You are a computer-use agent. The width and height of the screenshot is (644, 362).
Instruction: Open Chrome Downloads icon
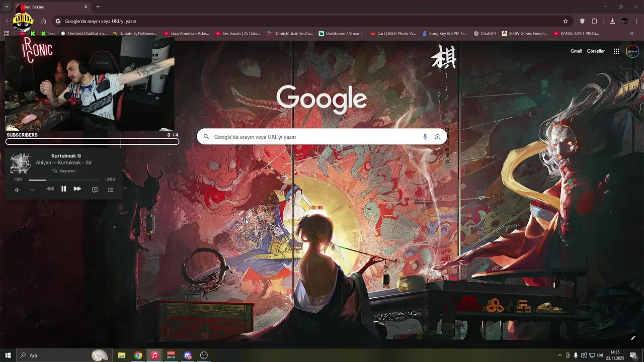click(x=612, y=21)
